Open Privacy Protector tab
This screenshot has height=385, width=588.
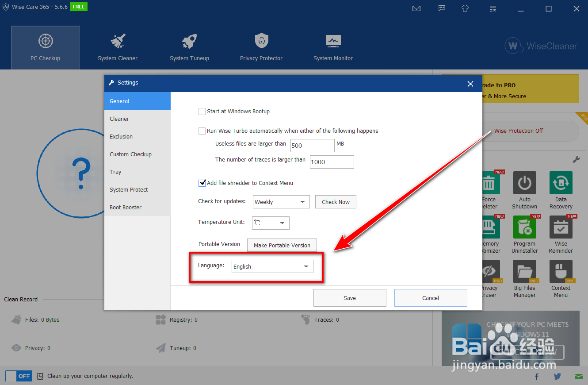(x=261, y=47)
